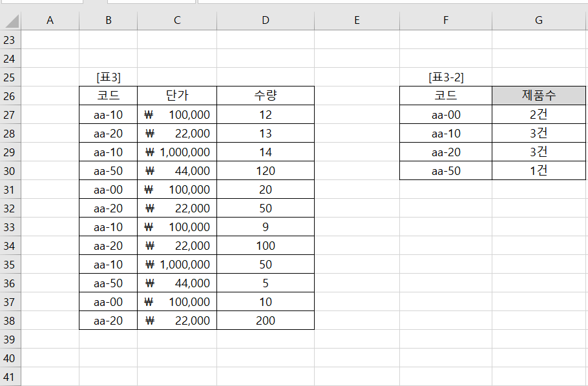Select row 26 header
This screenshot has width=588, height=386.
(x=9, y=96)
